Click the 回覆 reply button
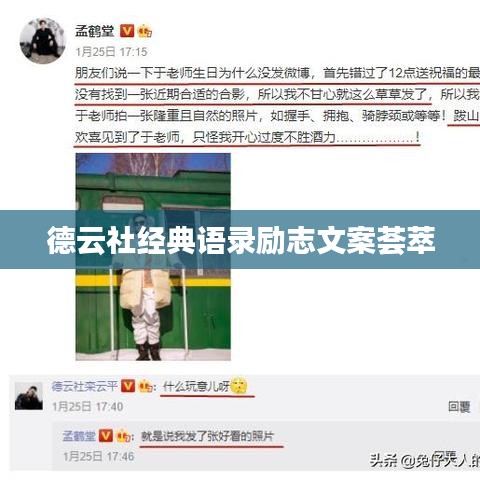480x480 pixels. coord(459,407)
